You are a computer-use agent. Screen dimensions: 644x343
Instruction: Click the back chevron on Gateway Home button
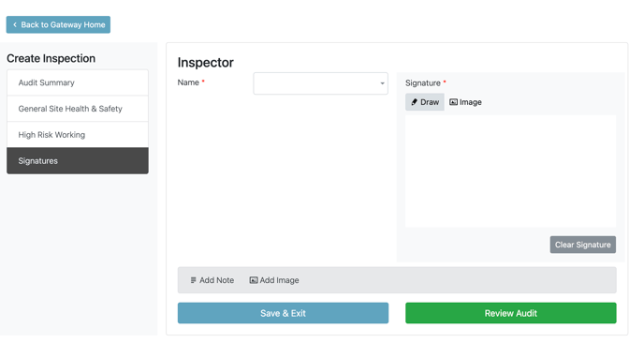tap(15, 24)
